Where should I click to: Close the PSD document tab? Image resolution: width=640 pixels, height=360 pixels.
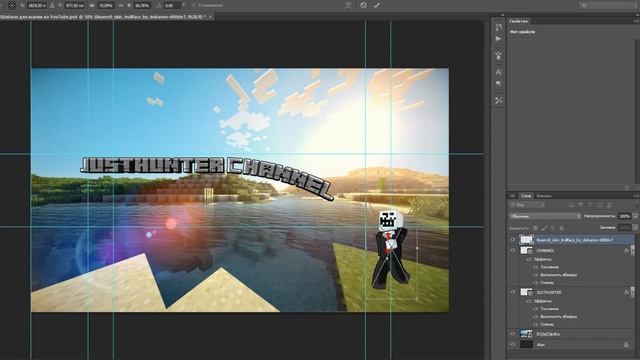[x=211, y=17]
